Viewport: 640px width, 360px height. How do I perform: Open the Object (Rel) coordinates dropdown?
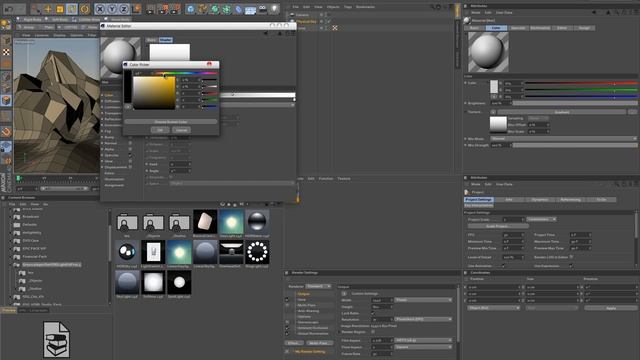pos(493,308)
